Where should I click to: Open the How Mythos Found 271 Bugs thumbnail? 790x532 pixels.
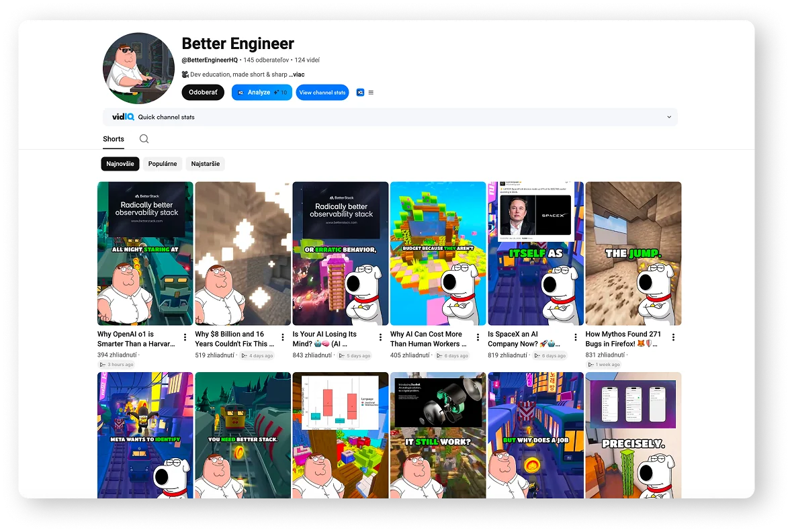[x=633, y=253]
